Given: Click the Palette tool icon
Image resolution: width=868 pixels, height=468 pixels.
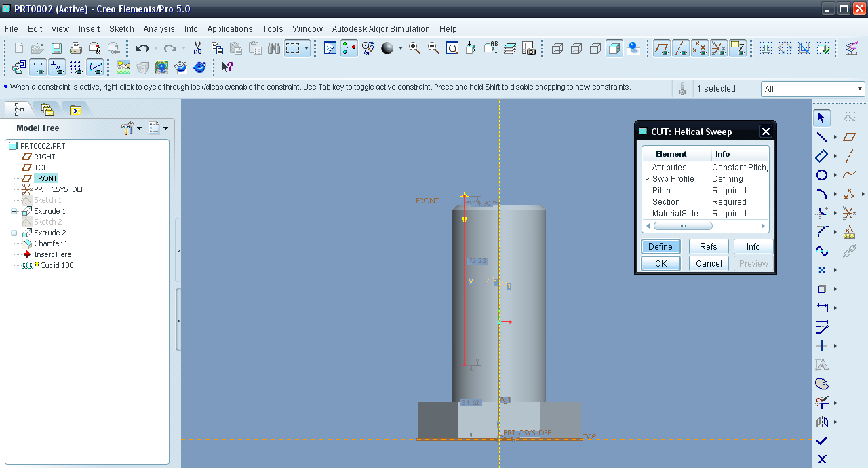Looking at the screenshot, I should (x=821, y=384).
